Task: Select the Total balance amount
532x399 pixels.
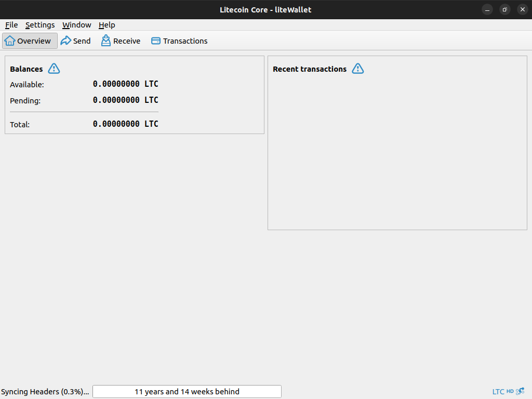Action: (126, 124)
